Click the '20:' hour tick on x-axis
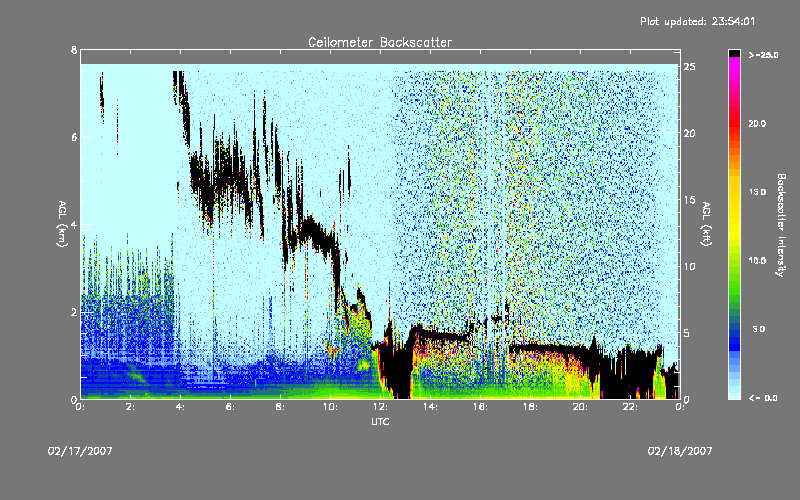 coord(580,407)
